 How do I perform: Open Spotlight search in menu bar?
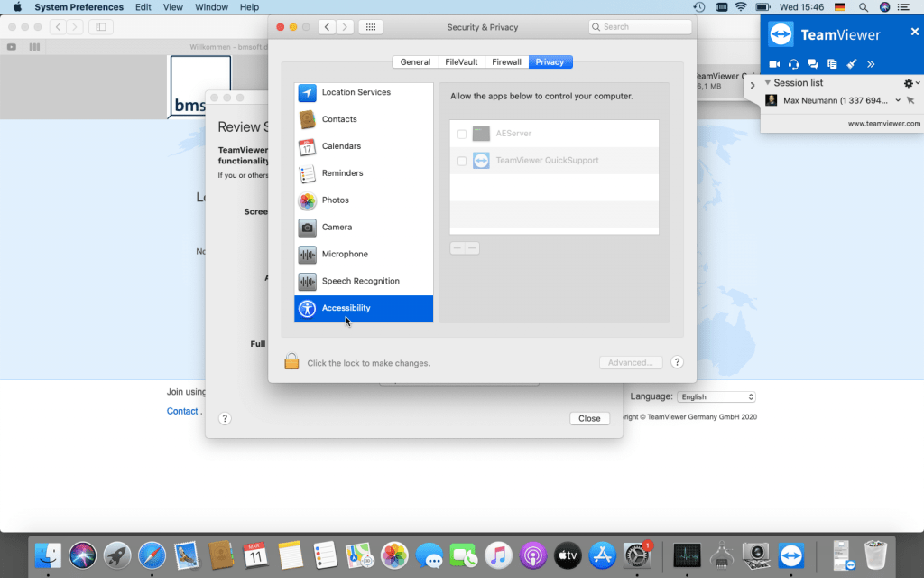click(x=864, y=7)
